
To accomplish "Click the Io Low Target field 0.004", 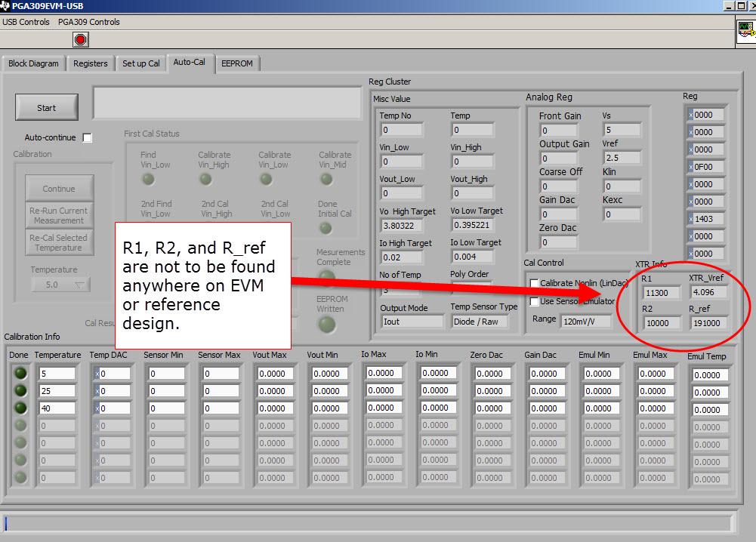I will coord(473,257).
